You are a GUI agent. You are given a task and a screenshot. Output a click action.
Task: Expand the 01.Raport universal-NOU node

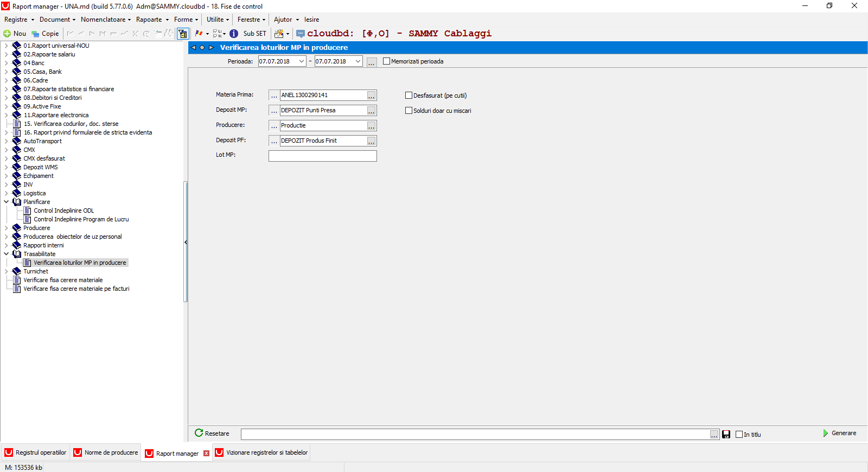(x=7, y=46)
